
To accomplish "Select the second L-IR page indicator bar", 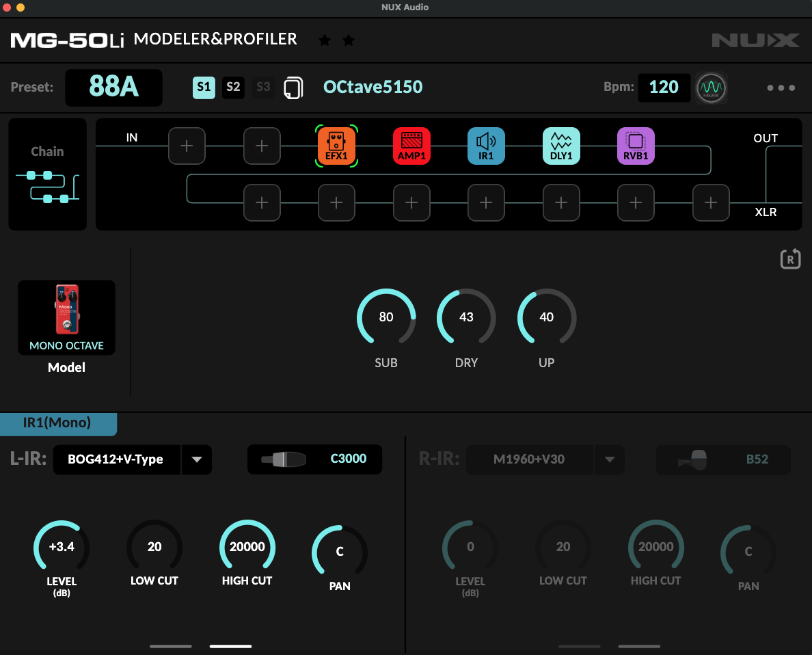I will pyautogui.click(x=230, y=646).
